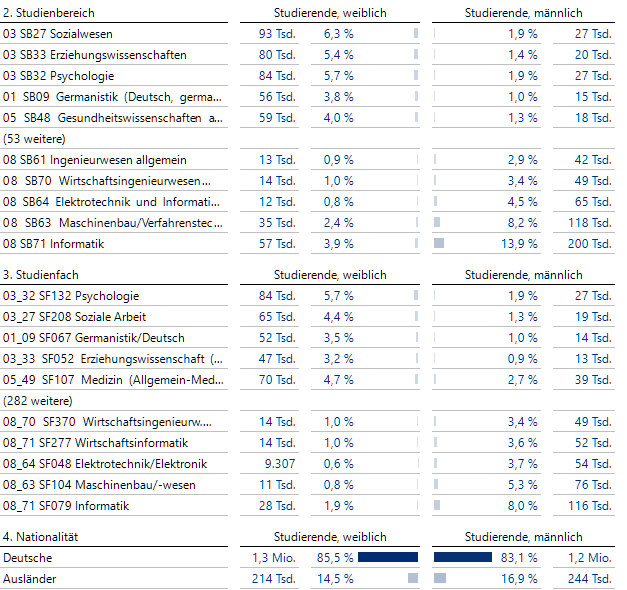Image resolution: width=627 pixels, height=590 pixels.
Task: Click the dark blue female bar for Deutsche
Action: [x=387, y=557]
